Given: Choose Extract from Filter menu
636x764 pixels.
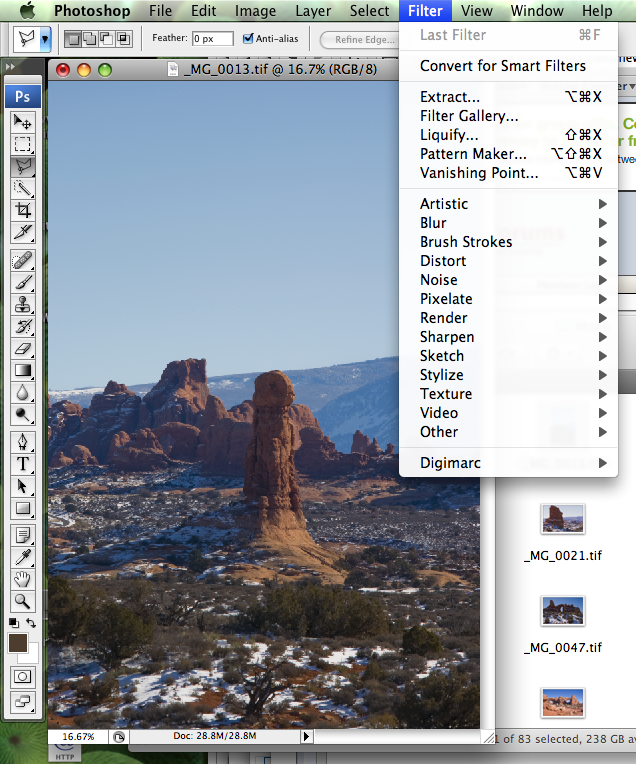Looking at the screenshot, I should 509,97.
